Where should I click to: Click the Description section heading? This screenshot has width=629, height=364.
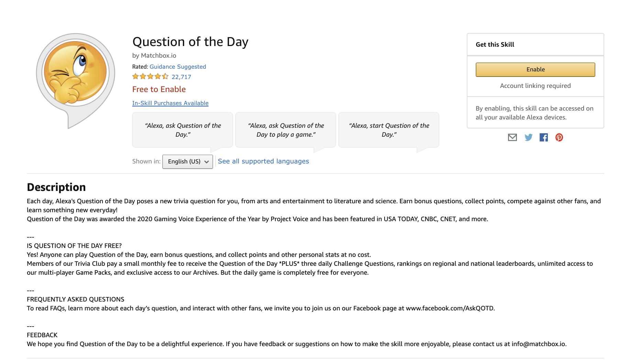click(56, 187)
